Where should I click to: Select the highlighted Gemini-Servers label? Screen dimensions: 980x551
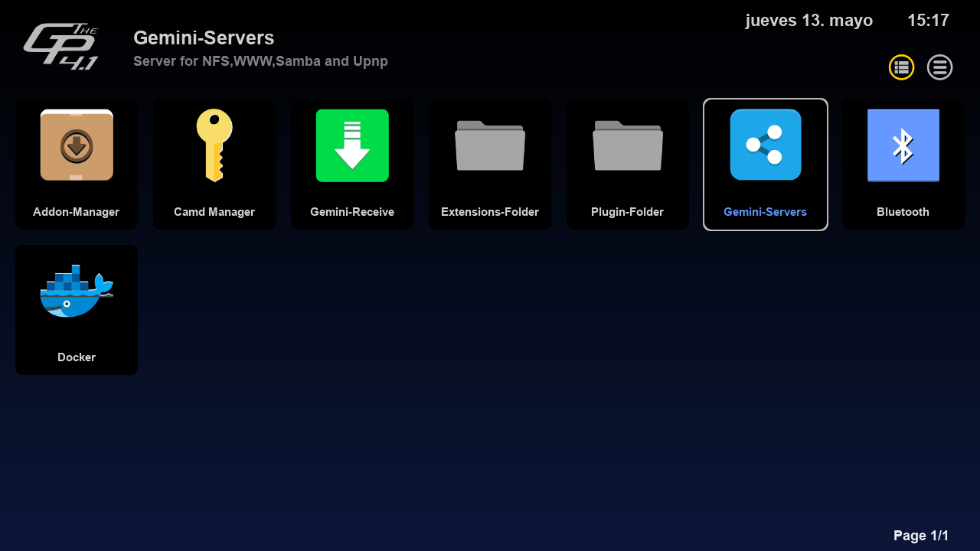tap(766, 212)
